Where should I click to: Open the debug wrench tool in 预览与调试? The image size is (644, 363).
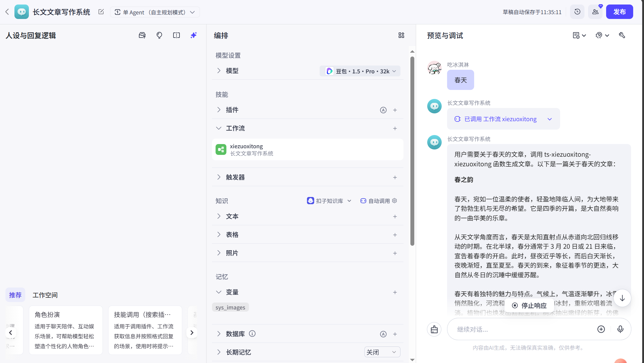coord(622,35)
